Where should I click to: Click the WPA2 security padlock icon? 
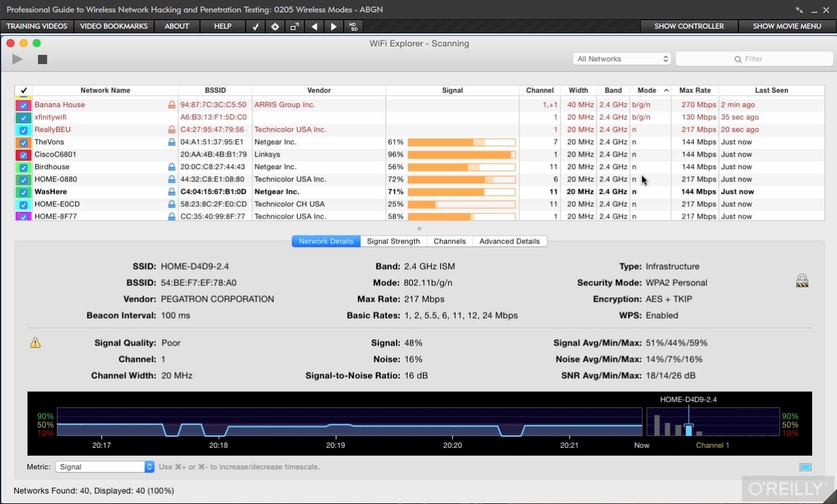click(x=802, y=281)
